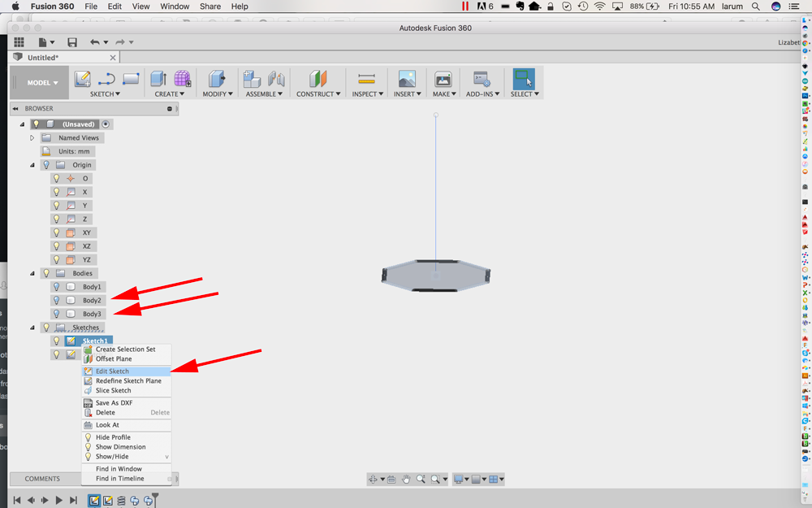Jump to timeline beginning

[16, 500]
